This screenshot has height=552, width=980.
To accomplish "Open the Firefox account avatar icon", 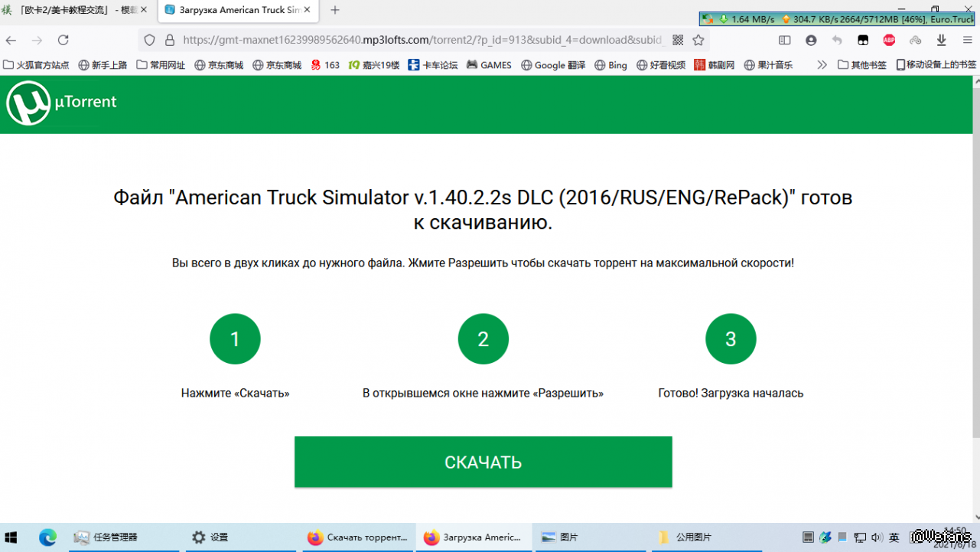I will click(811, 40).
